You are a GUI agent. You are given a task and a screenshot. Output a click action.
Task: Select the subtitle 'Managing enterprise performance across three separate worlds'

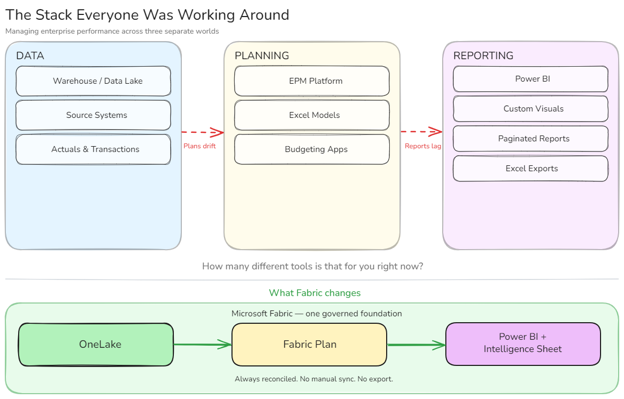112,31
